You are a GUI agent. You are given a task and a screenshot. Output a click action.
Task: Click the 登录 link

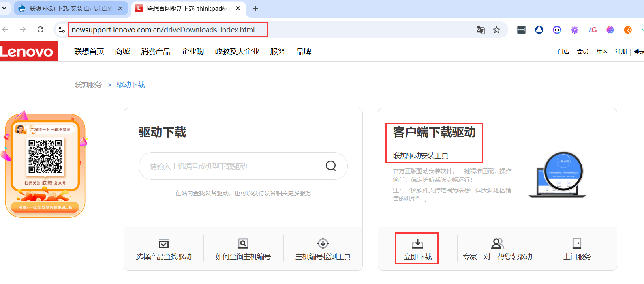click(x=639, y=52)
